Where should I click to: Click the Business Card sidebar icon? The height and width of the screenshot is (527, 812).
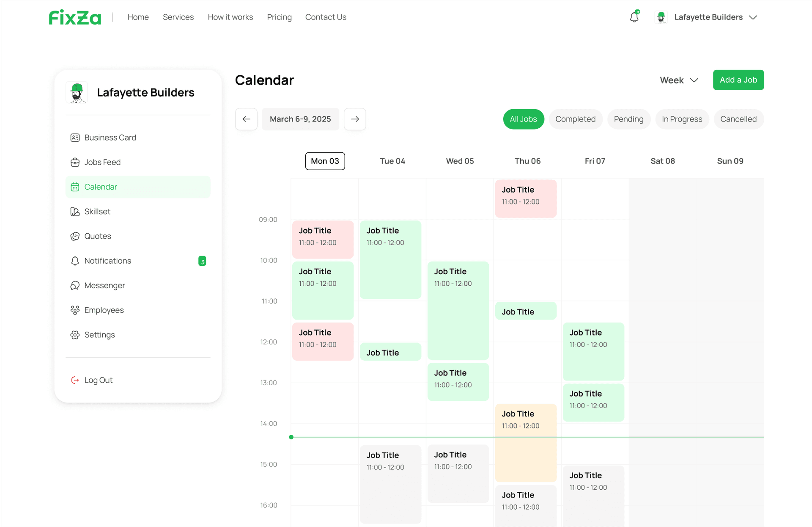(75, 138)
